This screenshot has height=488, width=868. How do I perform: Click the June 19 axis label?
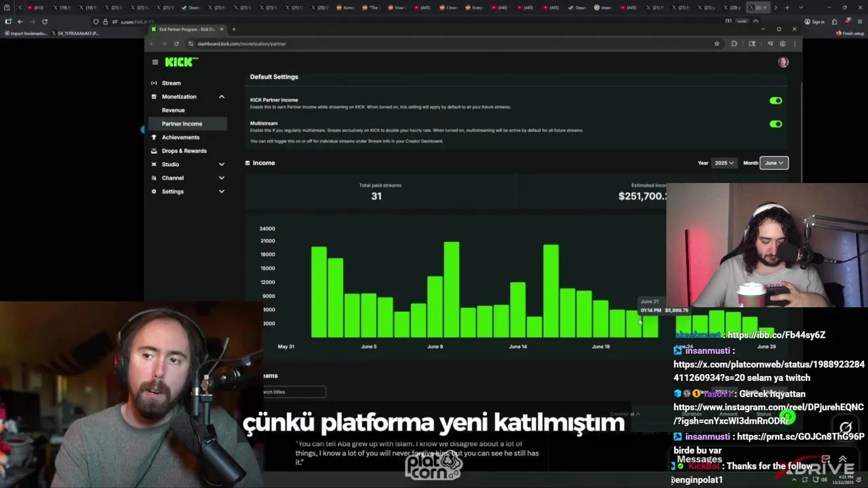pyautogui.click(x=601, y=347)
